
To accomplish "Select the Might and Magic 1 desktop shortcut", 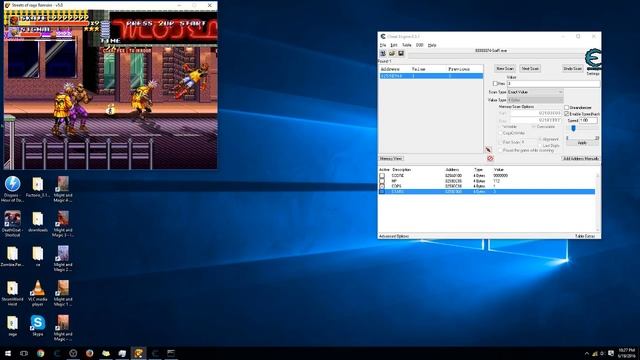I will pos(63,293).
